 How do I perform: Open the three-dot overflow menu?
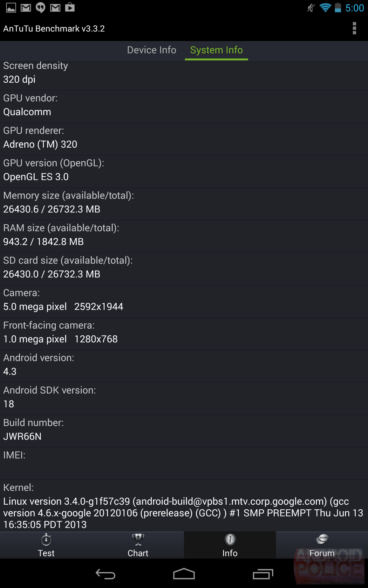click(354, 28)
